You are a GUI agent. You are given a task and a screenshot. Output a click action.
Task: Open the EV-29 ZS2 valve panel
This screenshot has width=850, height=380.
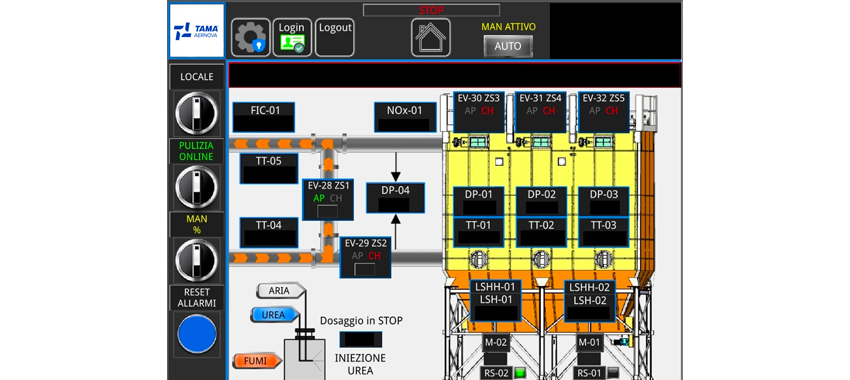click(365, 257)
